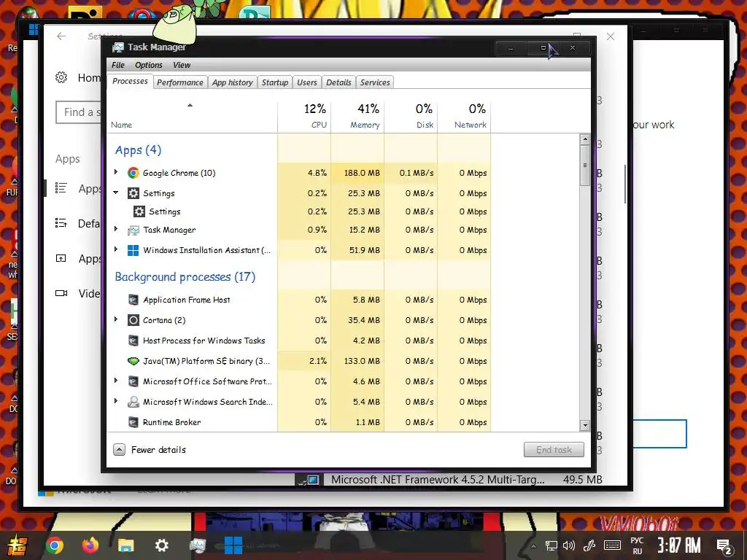Click the Runtime Broker process icon
The height and width of the screenshot is (560, 747).
[133, 422]
